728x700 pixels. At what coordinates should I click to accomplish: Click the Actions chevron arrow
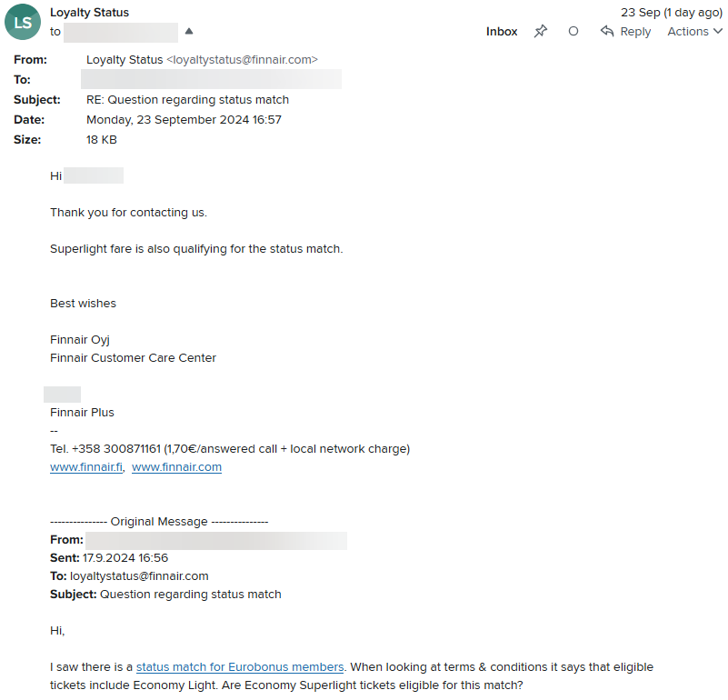718,31
